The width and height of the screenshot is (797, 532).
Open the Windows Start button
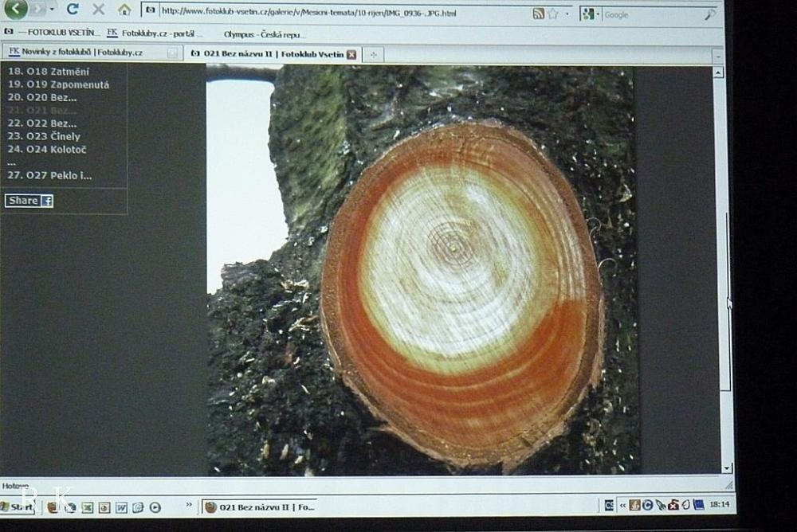18,507
